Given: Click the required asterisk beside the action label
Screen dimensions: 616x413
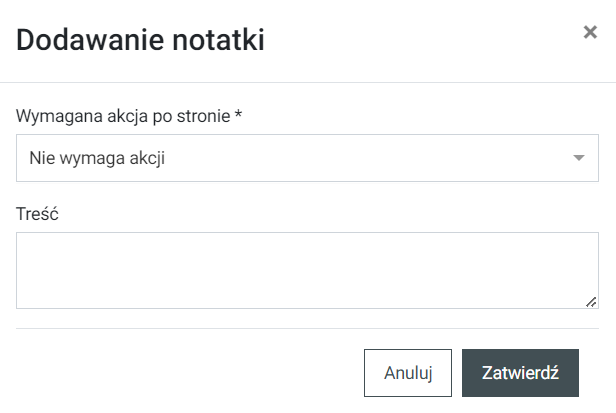Looking at the screenshot, I should 239,115.
